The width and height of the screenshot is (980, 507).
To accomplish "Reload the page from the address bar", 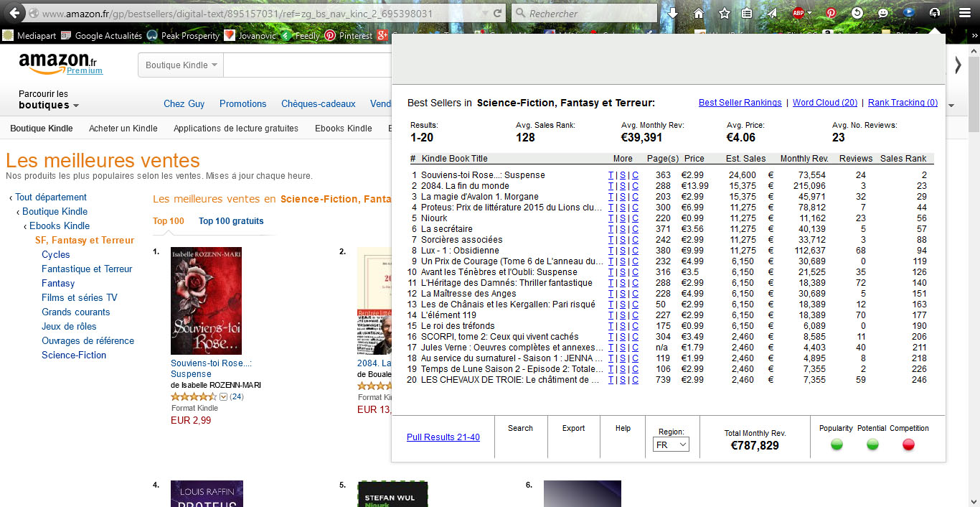I will (497, 13).
